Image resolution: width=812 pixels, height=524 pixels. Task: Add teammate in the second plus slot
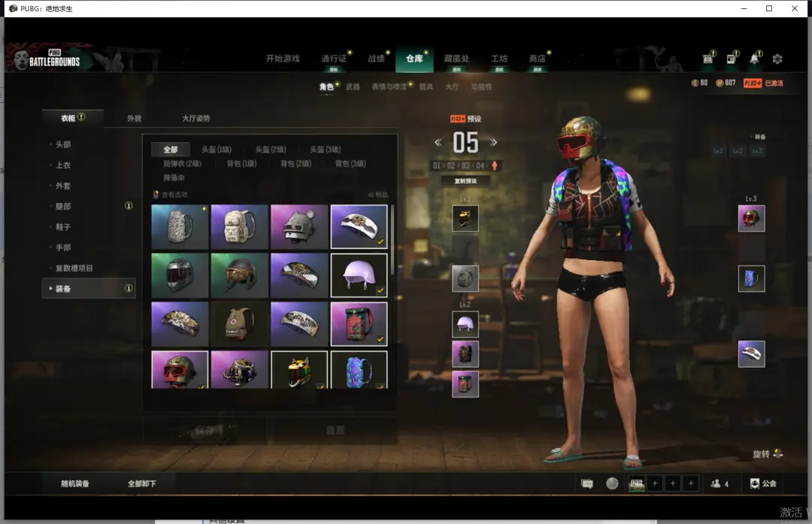[x=673, y=483]
